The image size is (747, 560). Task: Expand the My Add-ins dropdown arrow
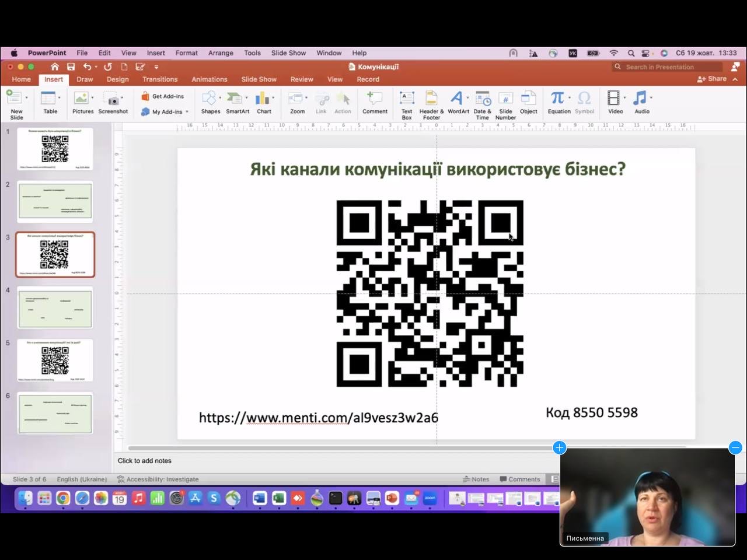tap(187, 111)
